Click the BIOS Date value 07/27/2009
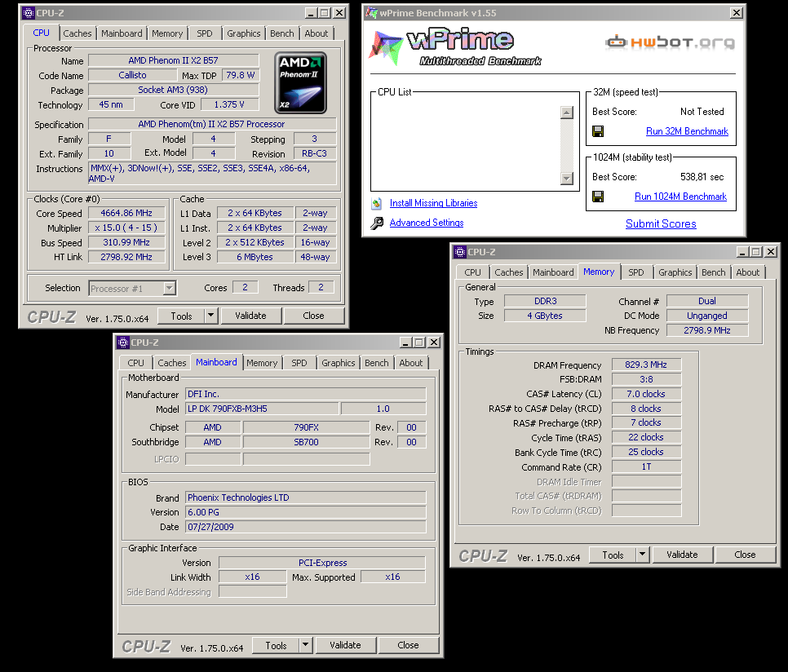 [x=306, y=527]
